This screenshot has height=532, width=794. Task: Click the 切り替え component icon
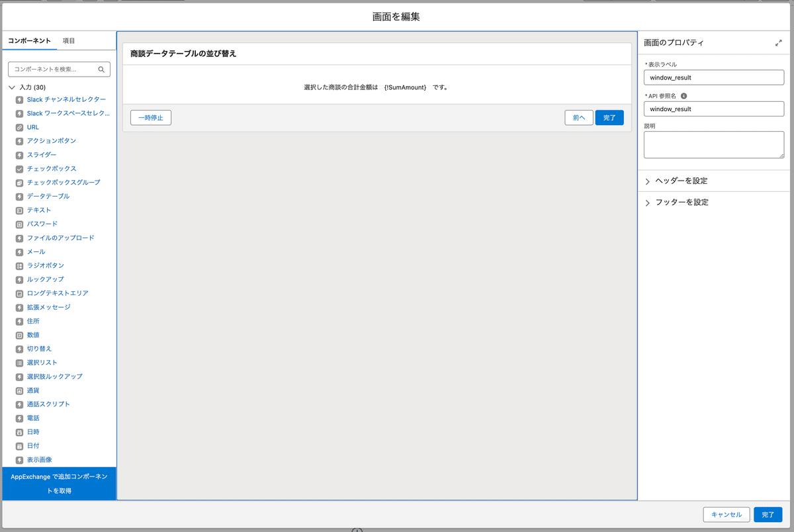[x=19, y=349]
